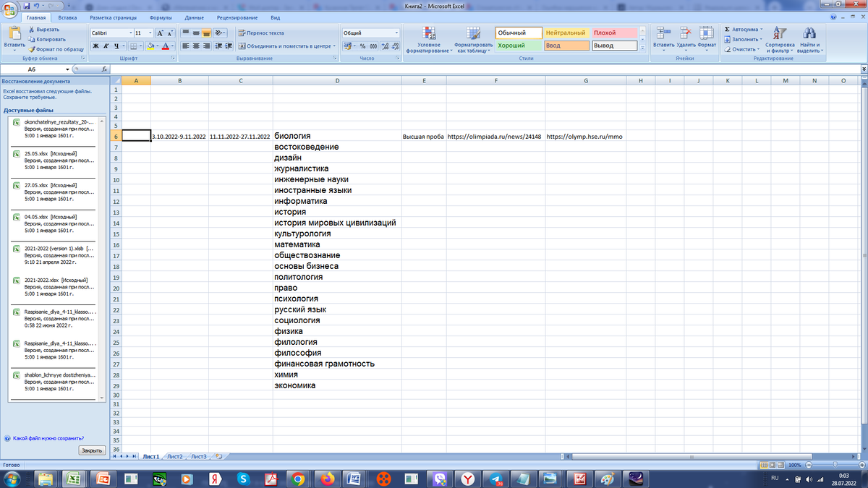Apply the Плохой cell style
The image size is (868, 488).
click(615, 33)
